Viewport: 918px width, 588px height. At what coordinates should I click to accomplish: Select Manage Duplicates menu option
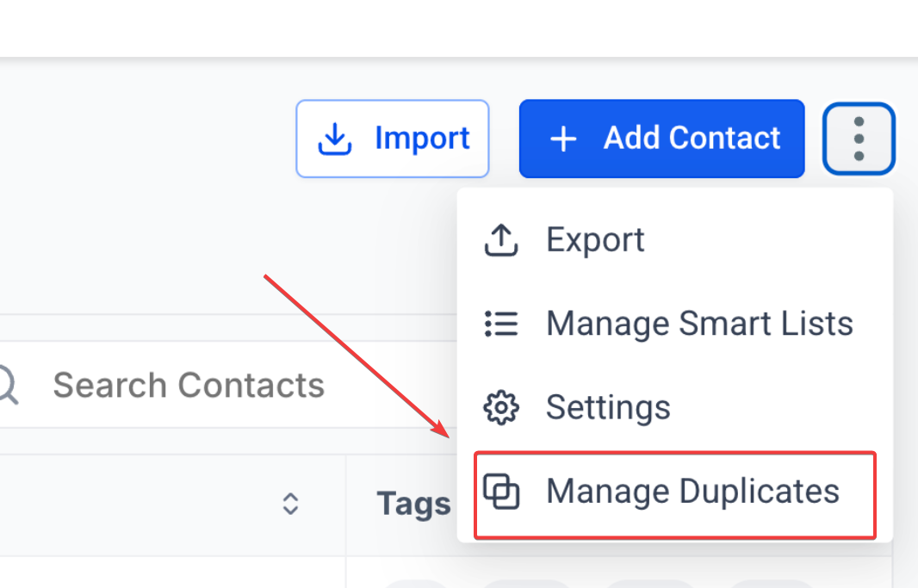point(692,492)
